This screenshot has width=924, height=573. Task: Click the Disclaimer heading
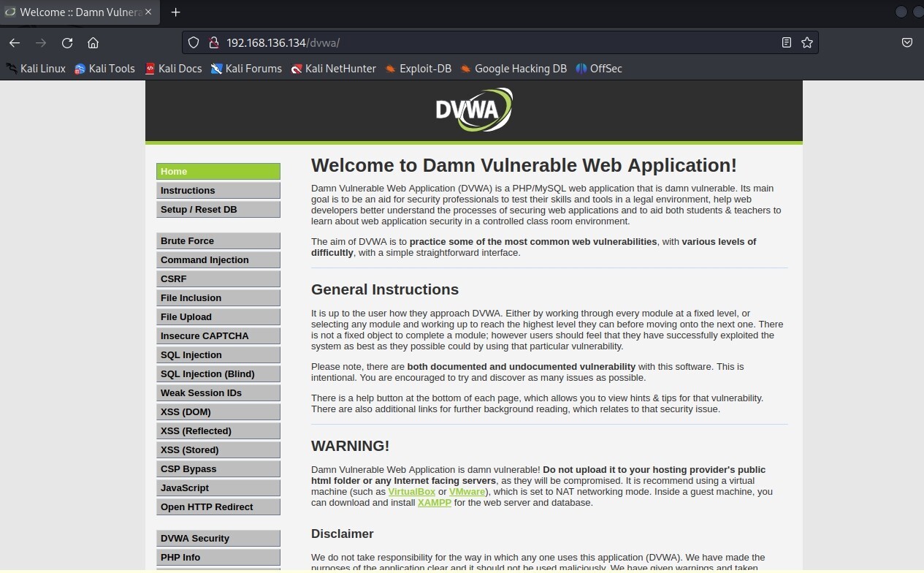tap(343, 534)
